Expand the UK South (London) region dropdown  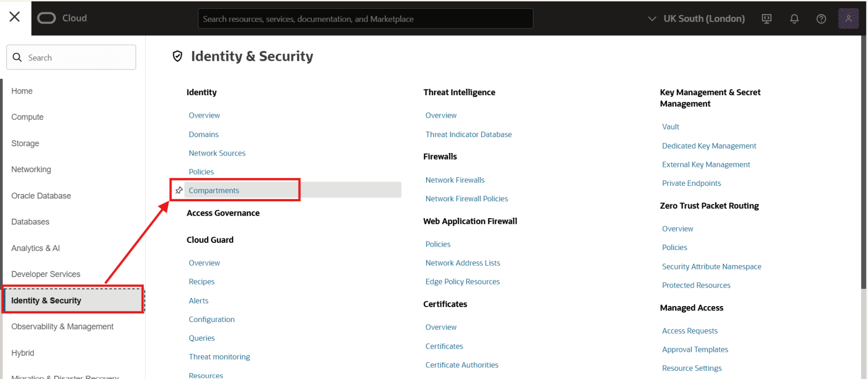[696, 19]
